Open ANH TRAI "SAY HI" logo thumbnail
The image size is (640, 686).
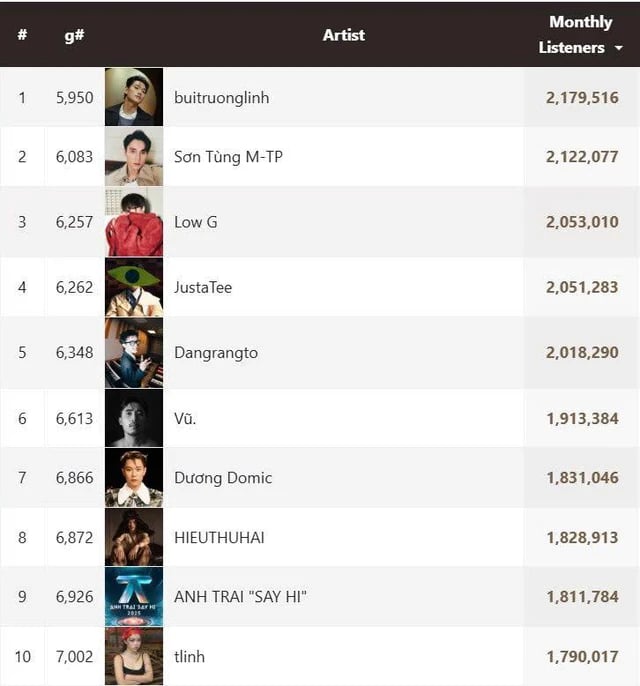click(x=133, y=597)
